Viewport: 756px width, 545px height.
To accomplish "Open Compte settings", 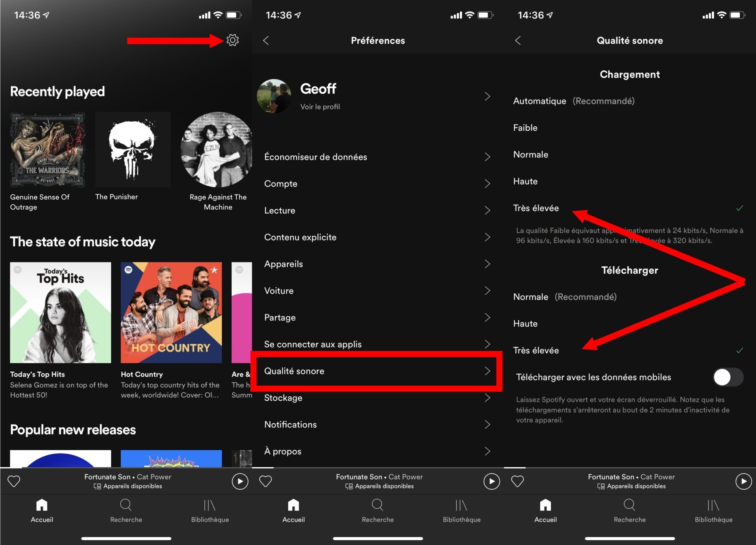I will click(378, 184).
